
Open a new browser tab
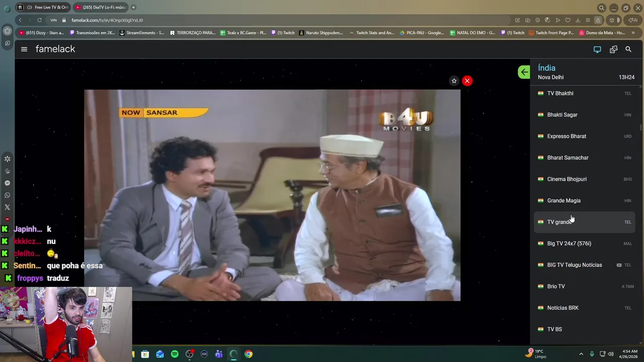(x=133, y=8)
